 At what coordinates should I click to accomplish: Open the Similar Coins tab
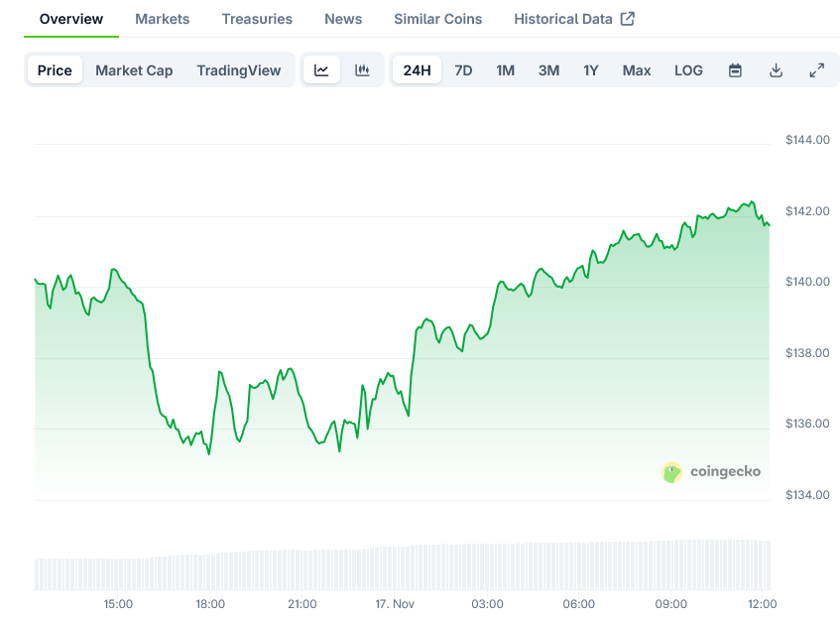tap(437, 18)
